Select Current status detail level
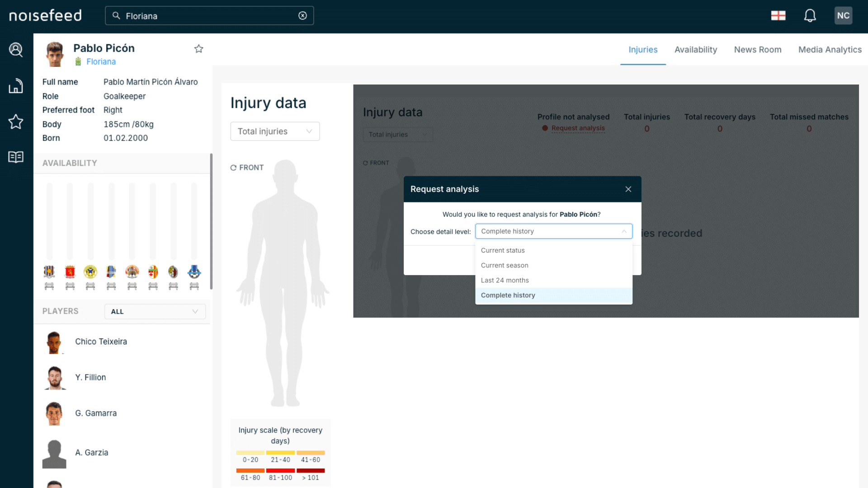The image size is (868, 488). [x=503, y=250]
